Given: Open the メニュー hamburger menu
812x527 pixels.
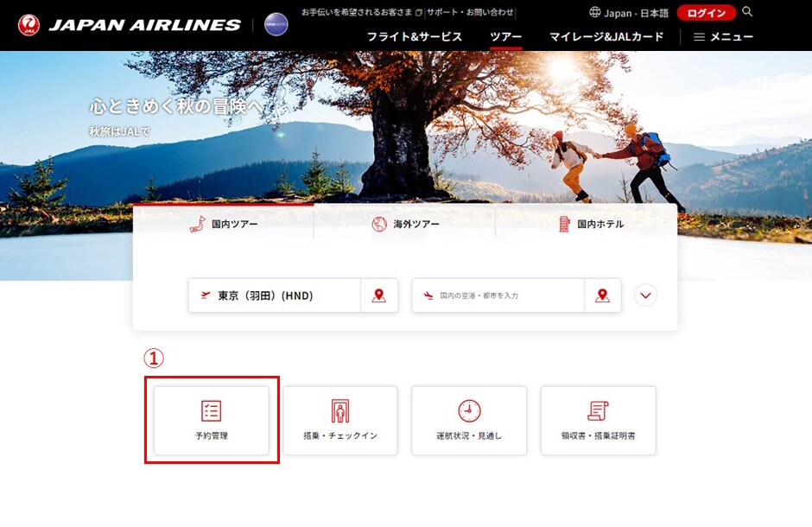Looking at the screenshot, I should [x=723, y=37].
